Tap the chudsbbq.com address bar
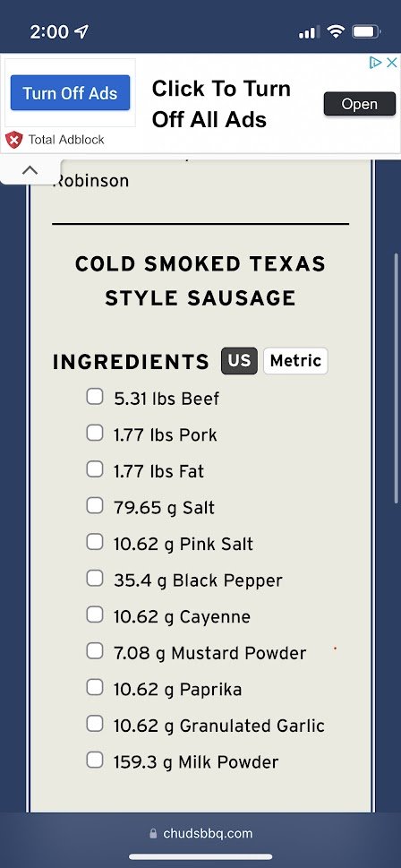The image size is (401, 868). coord(200,833)
